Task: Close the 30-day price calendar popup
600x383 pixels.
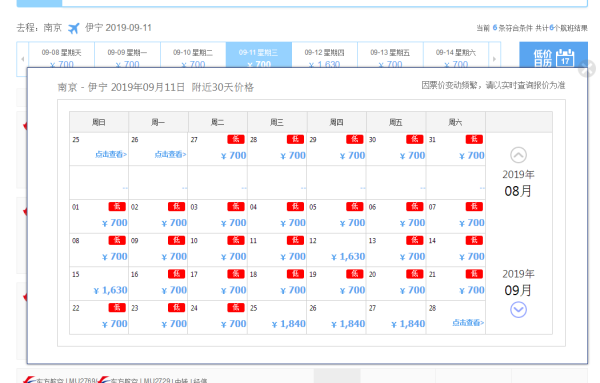Action: click(x=587, y=69)
